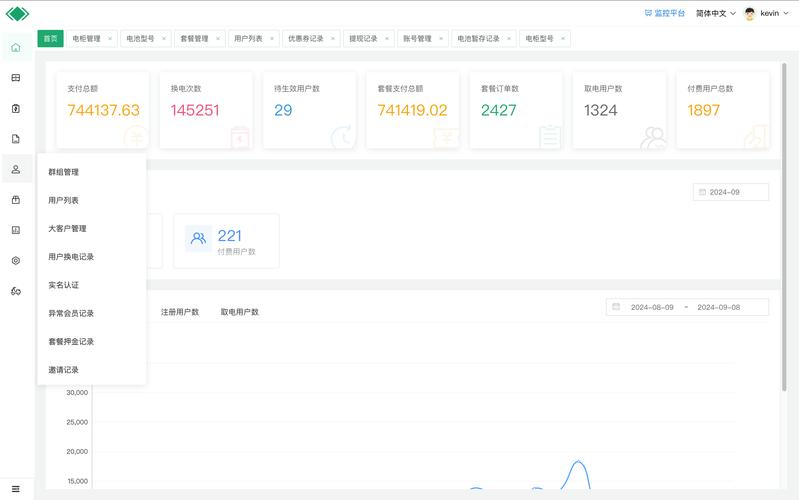Select 用户列表 in the flyout menu
This screenshot has width=799, height=500.
click(x=92, y=200)
